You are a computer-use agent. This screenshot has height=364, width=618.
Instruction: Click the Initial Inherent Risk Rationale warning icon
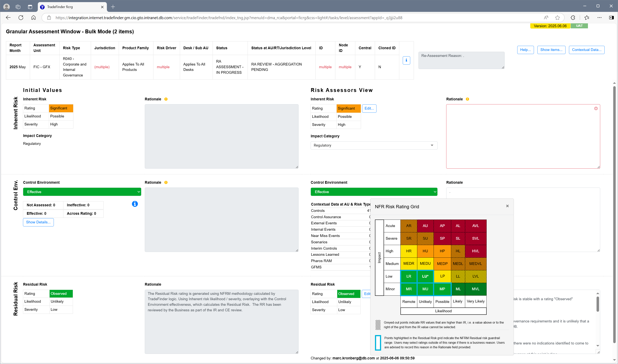point(166,99)
